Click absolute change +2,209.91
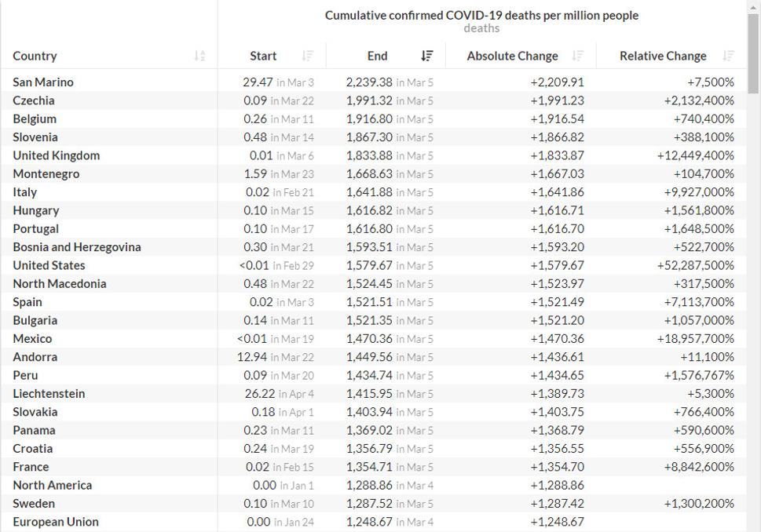 click(557, 82)
